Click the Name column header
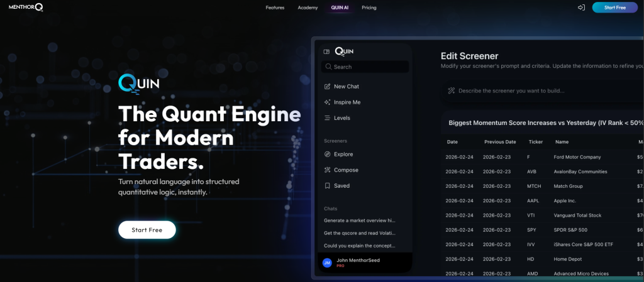 pyautogui.click(x=562, y=142)
